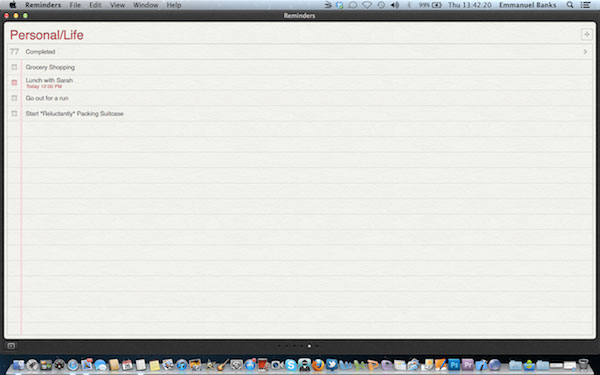Open the Calendar app in the Dock
This screenshot has height=375, width=600.
127,365
